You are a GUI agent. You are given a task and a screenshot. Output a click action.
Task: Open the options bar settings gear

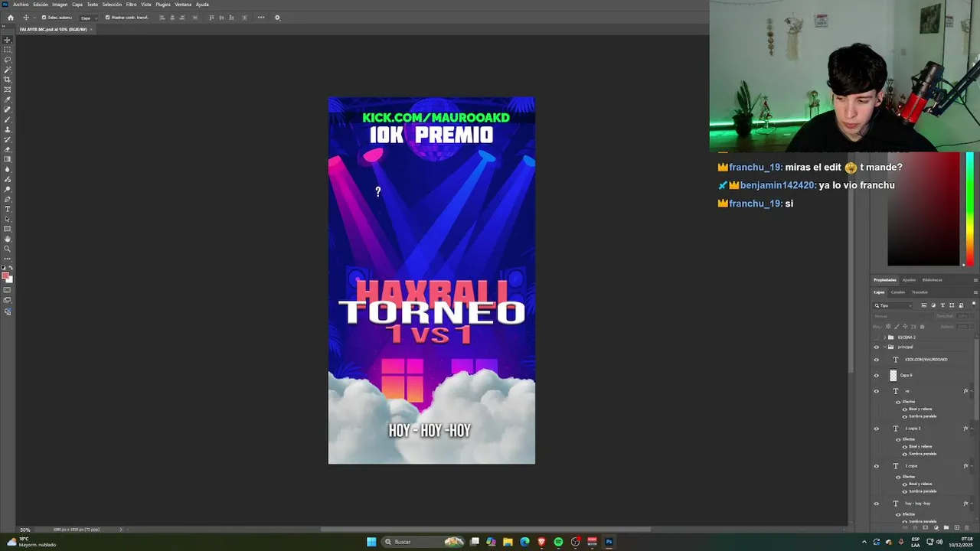click(277, 18)
